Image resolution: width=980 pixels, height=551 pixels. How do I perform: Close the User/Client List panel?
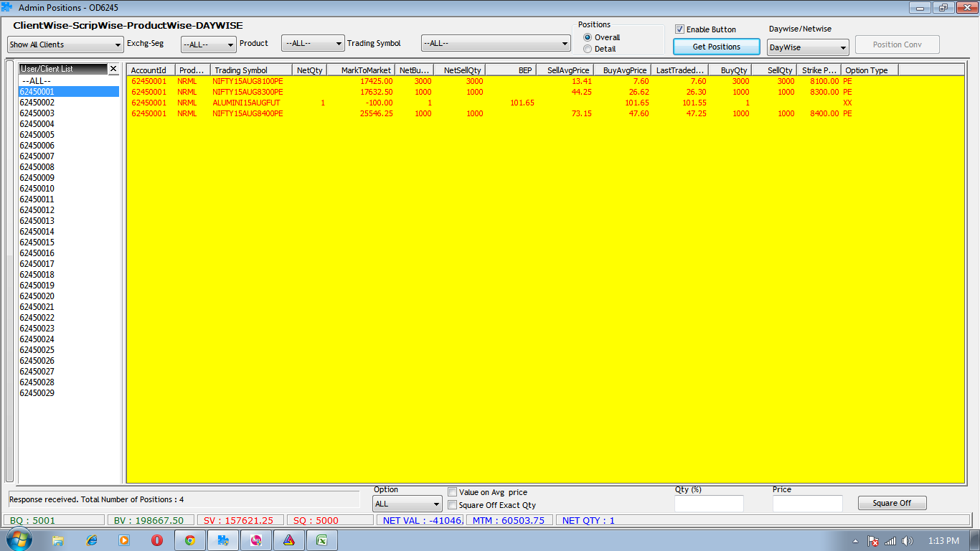tap(113, 69)
